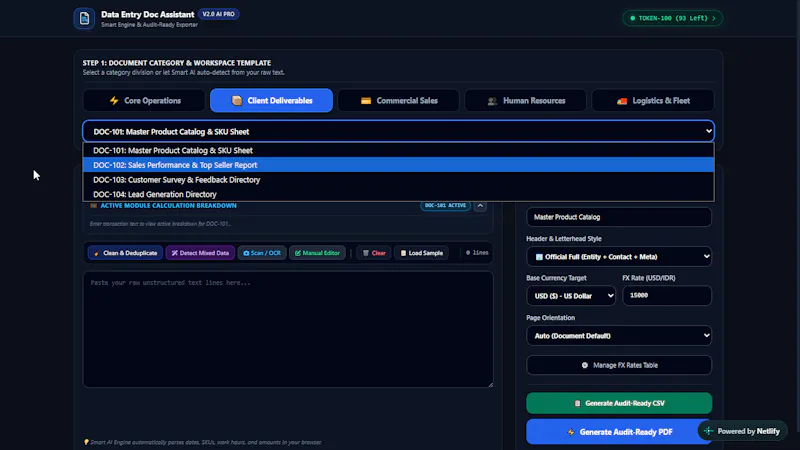Click Generate Audit-Ready PDF button
Image resolution: width=800 pixels, height=450 pixels.
point(619,432)
